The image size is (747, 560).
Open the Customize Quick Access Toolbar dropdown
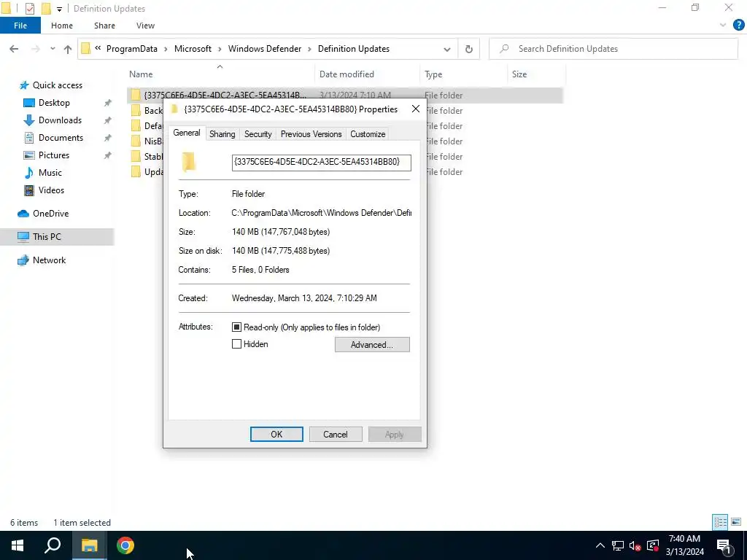click(59, 9)
